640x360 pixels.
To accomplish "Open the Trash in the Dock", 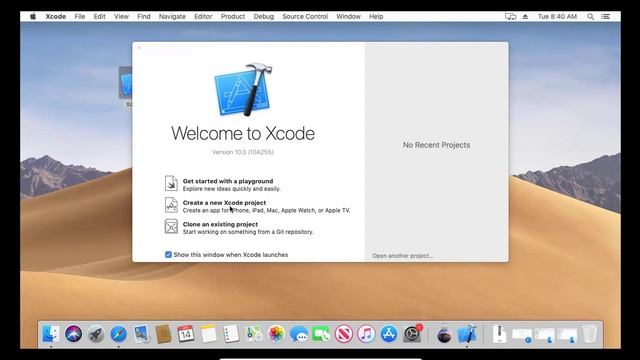I will coord(589,334).
